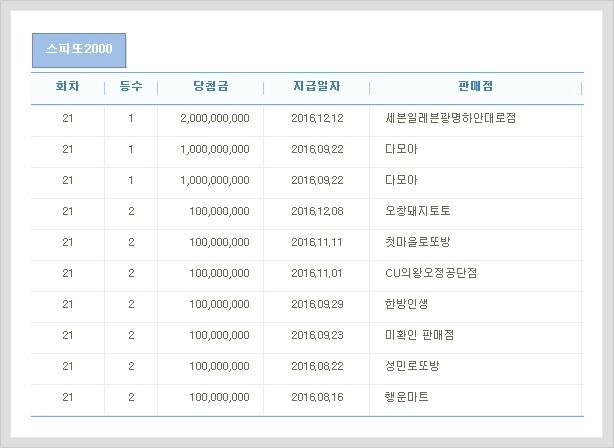
Task: Click round 21 in 성민로또방 row
Action: point(68,366)
